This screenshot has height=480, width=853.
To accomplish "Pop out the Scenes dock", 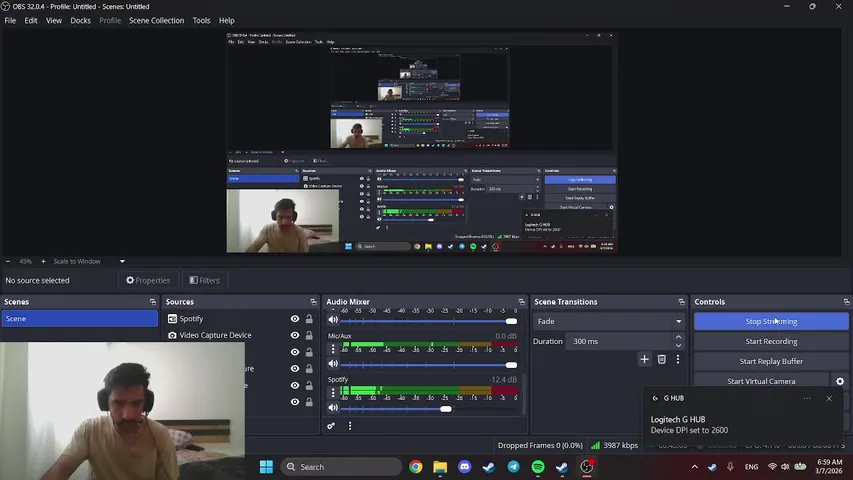I will click(x=153, y=302).
